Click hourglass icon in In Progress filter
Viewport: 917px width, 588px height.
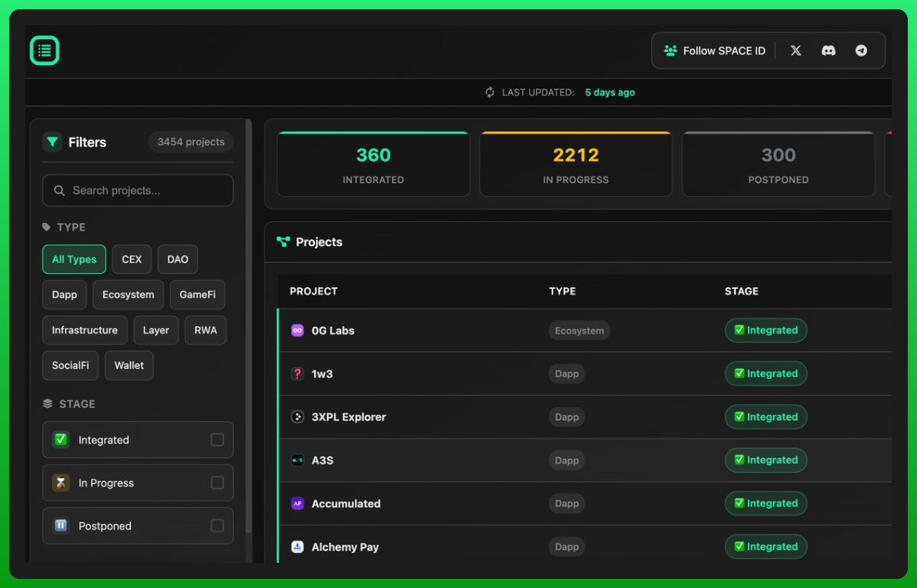pyautogui.click(x=60, y=483)
